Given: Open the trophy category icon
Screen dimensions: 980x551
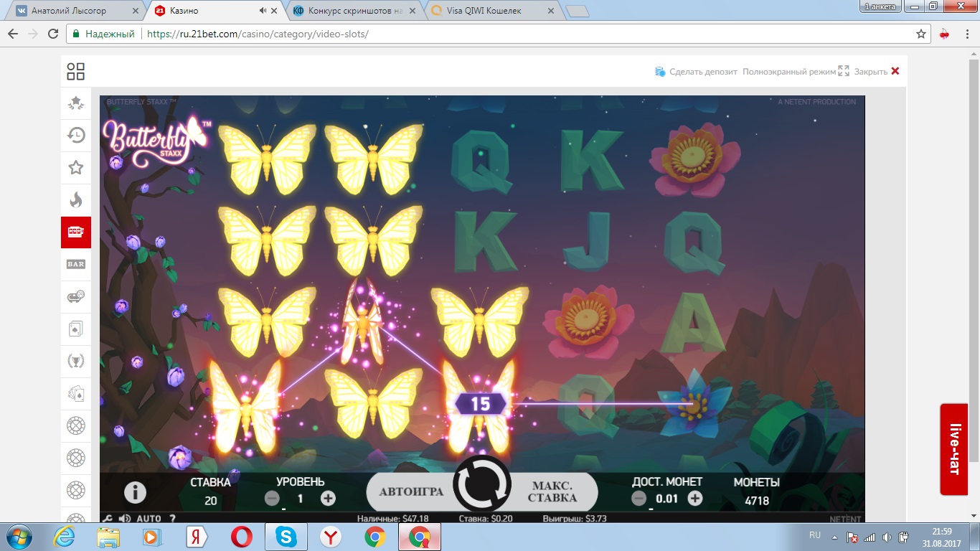Looking at the screenshot, I should click(76, 361).
